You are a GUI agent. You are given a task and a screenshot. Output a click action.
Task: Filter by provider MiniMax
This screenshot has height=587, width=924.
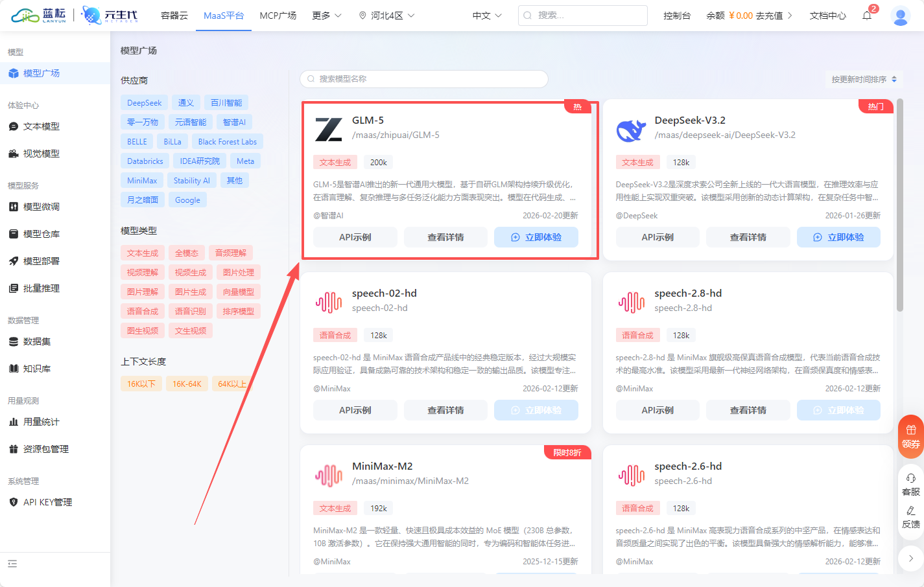[142, 180]
